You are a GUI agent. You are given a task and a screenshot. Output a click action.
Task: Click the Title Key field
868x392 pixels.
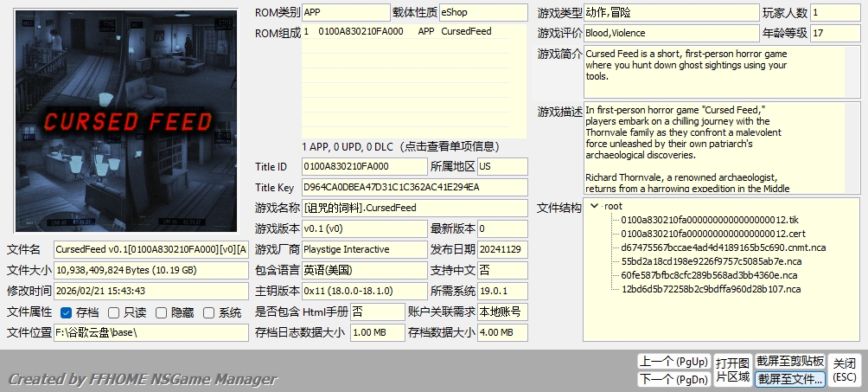[x=414, y=187]
